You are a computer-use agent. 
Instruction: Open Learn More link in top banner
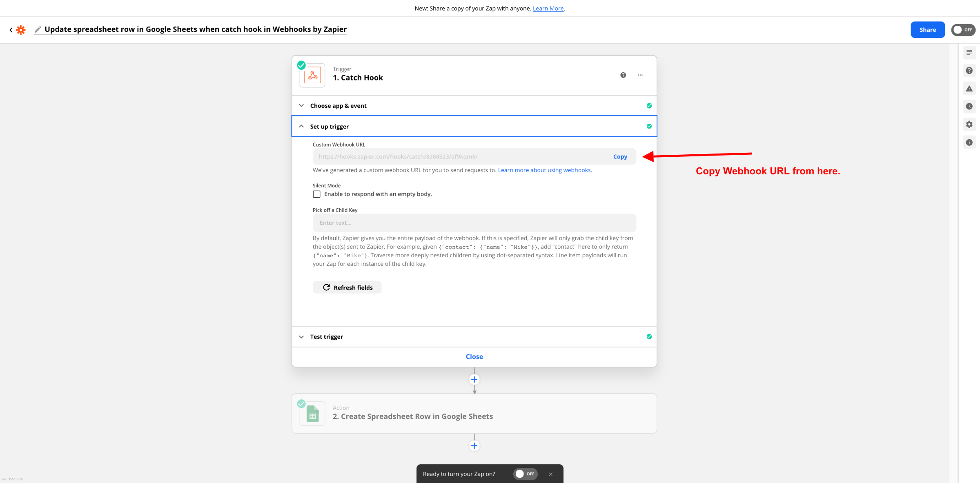(x=548, y=9)
